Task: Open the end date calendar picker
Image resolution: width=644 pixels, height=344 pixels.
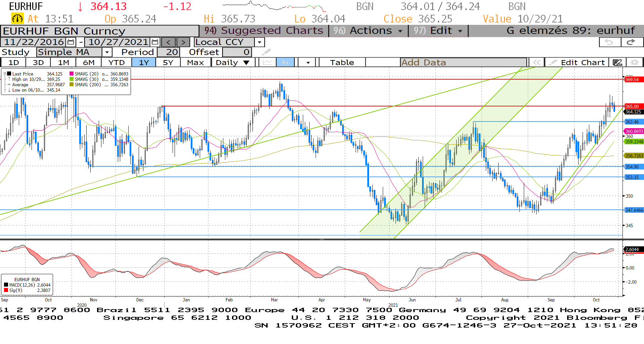Action: coord(155,42)
